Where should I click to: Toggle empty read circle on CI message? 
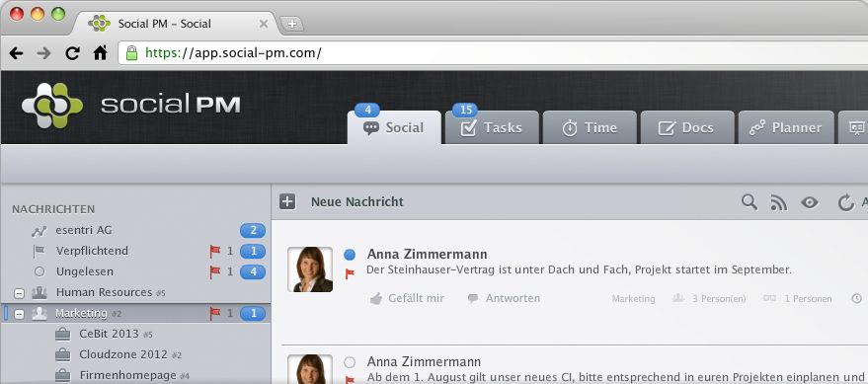(x=350, y=362)
